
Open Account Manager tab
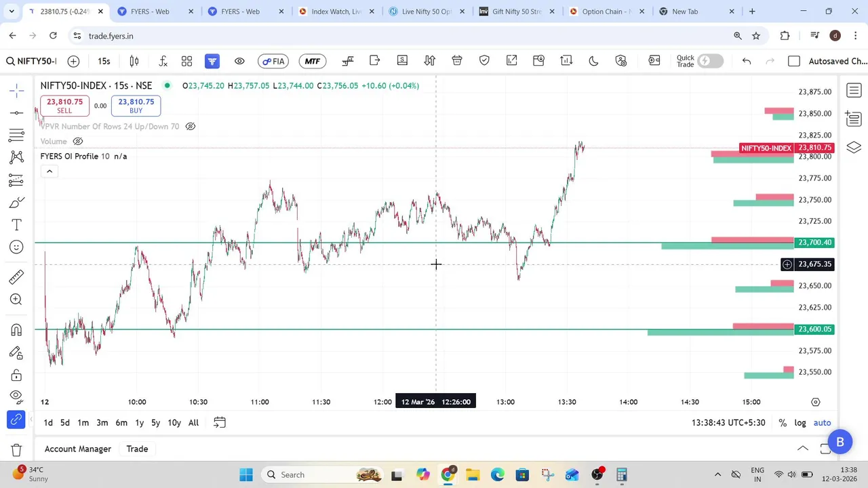click(78, 449)
